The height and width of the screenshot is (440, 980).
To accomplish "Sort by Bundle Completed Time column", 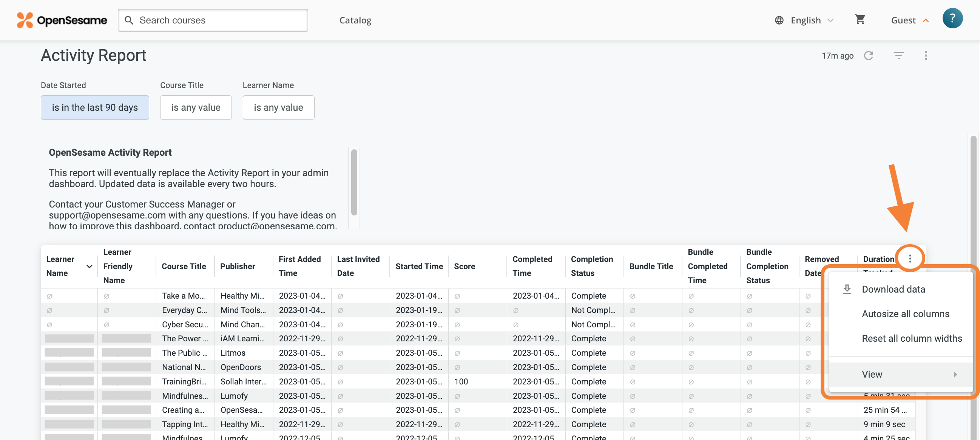I will pyautogui.click(x=707, y=266).
